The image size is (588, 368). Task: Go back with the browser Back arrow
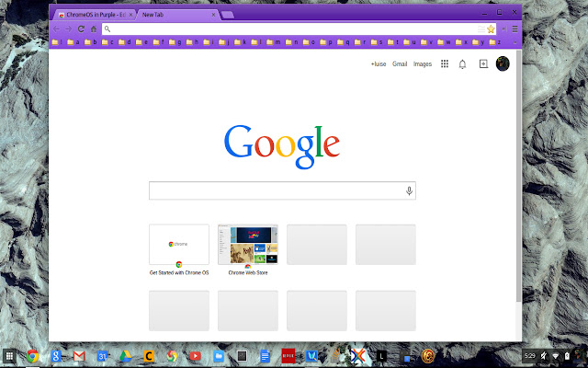tap(56, 29)
